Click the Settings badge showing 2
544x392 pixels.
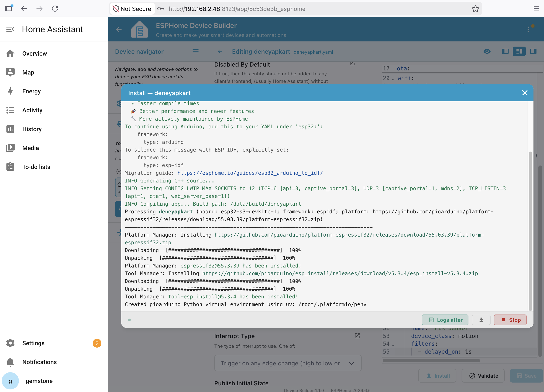pos(97,343)
